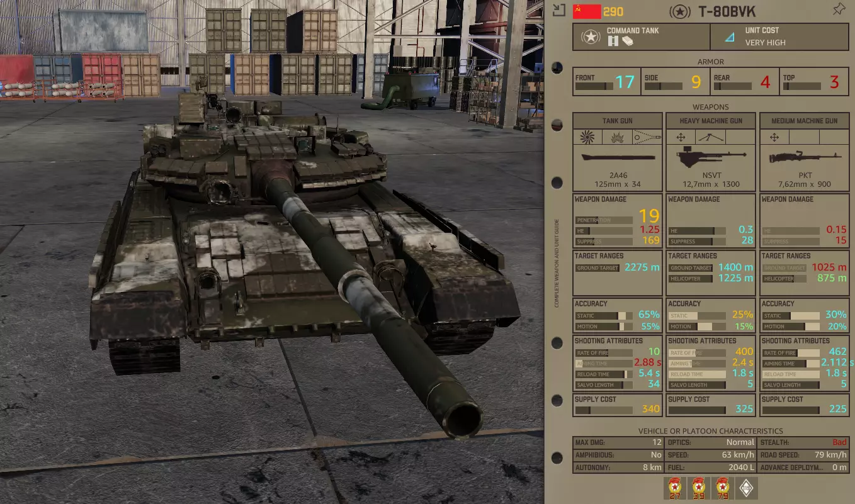The width and height of the screenshot is (855, 504).
Task: Click the Side armor bar
Action: point(663,86)
